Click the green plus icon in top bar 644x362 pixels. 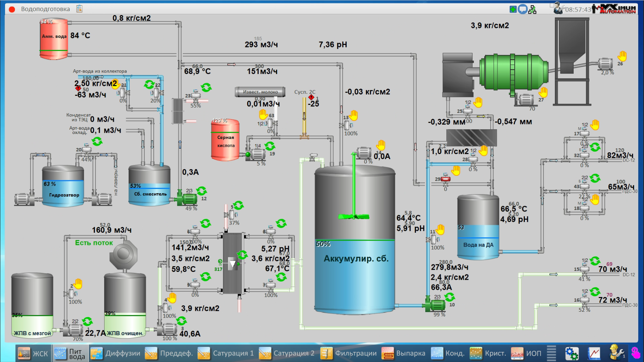point(513,9)
